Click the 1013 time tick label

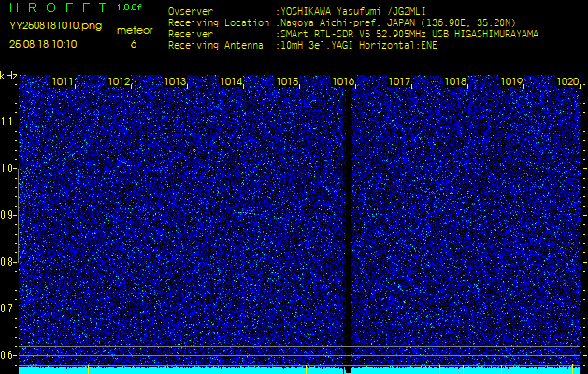click(x=175, y=81)
